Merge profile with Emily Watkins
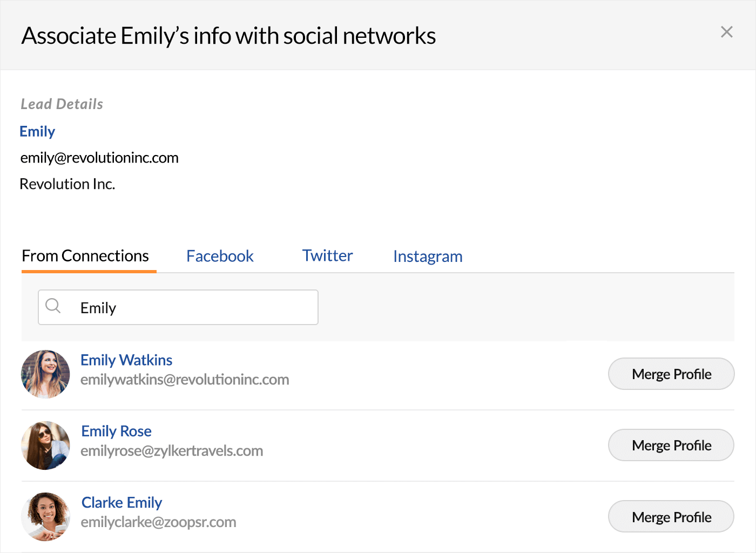The image size is (756, 553). click(x=671, y=374)
